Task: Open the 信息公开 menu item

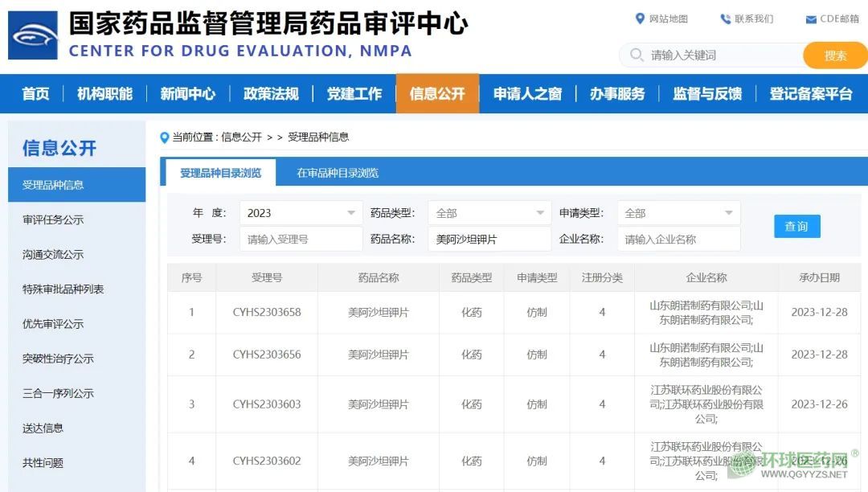Action: point(437,94)
